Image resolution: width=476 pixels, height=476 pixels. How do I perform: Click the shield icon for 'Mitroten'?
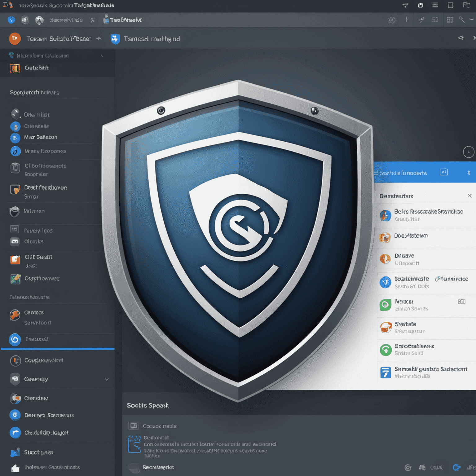14,212
